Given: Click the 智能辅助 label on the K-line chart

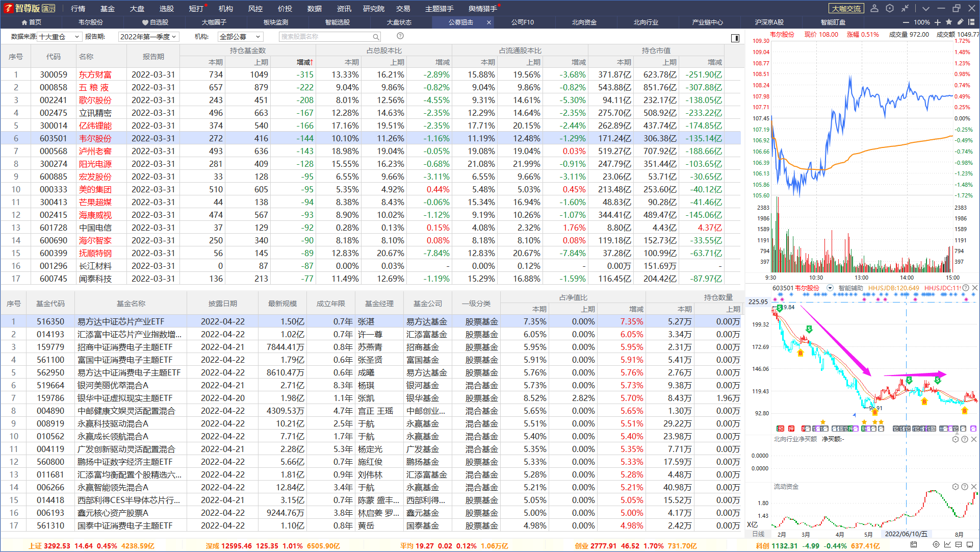Looking at the screenshot, I should [850, 288].
